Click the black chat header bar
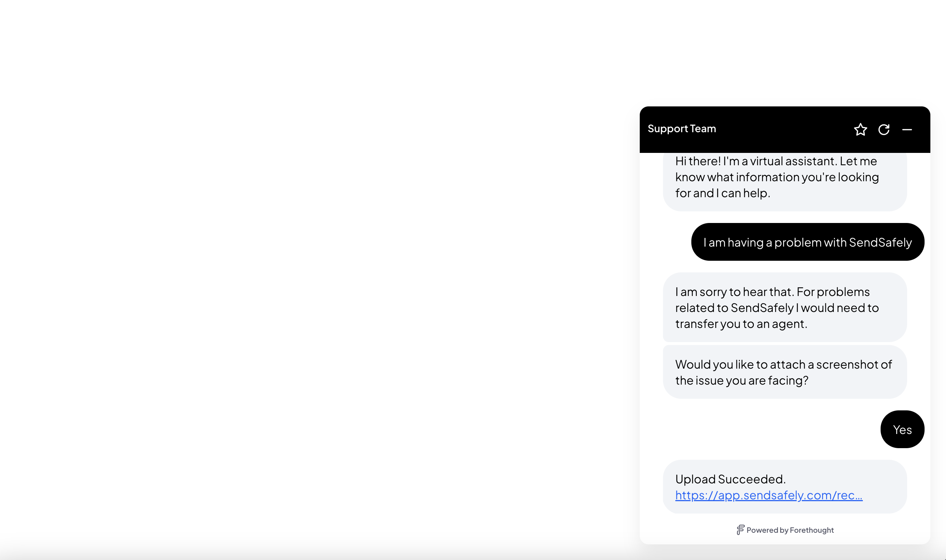 (784, 129)
